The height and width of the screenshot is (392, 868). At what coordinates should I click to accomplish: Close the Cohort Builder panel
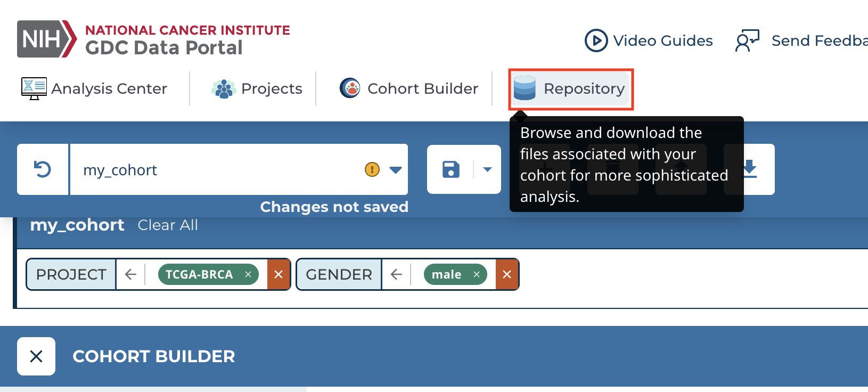36,356
